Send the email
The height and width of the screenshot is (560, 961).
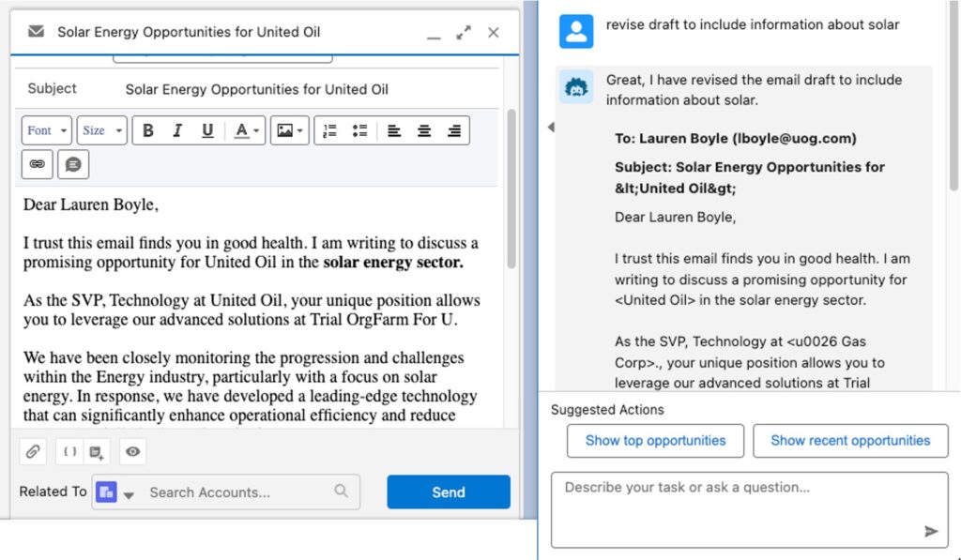tap(448, 492)
